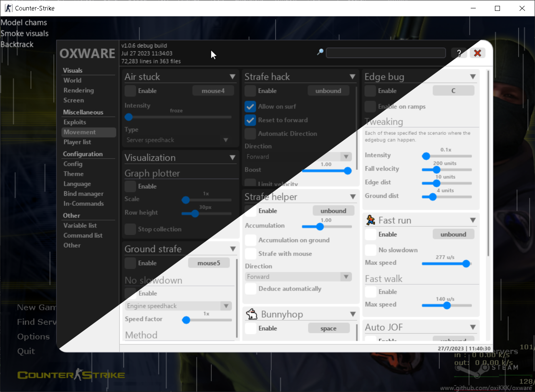Click the magnifier search icon
The height and width of the screenshot is (392, 535).
tap(320, 52)
